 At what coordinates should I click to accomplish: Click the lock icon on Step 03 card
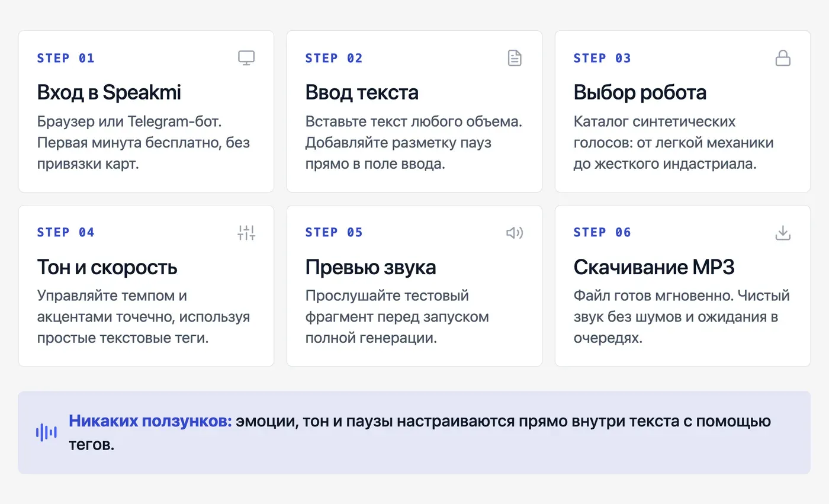point(783,58)
